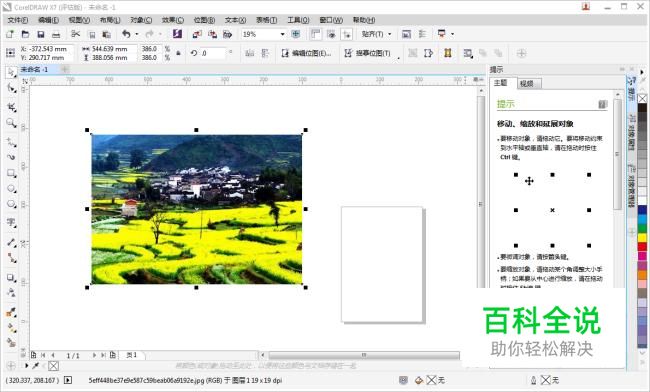Open the 位图(B) menu
This screenshot has height=392, width=650.
point(204,20)
